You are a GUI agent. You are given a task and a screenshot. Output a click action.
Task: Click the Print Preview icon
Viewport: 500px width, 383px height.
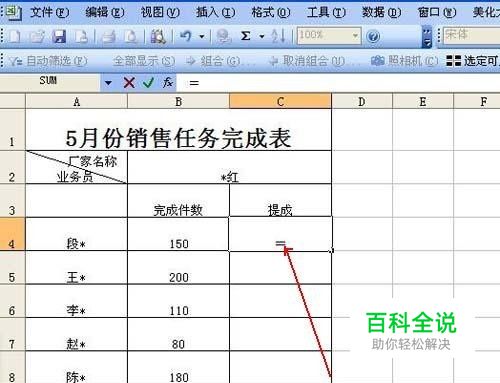(x=131, y=36)
